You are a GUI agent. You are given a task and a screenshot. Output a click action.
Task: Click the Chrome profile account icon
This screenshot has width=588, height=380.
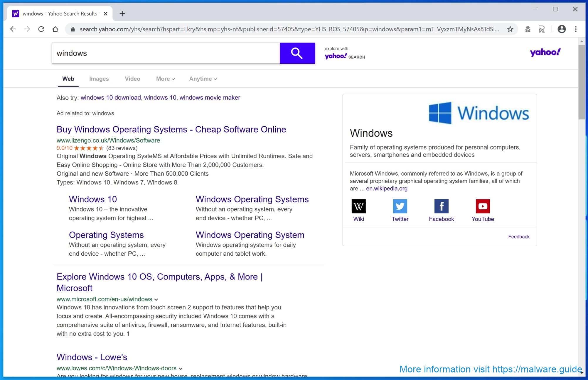point(561,29)
